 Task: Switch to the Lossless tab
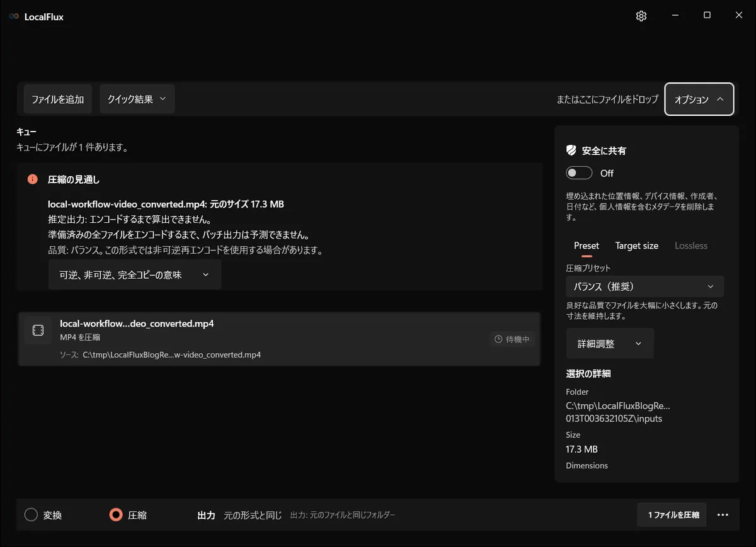coord(691,245)
